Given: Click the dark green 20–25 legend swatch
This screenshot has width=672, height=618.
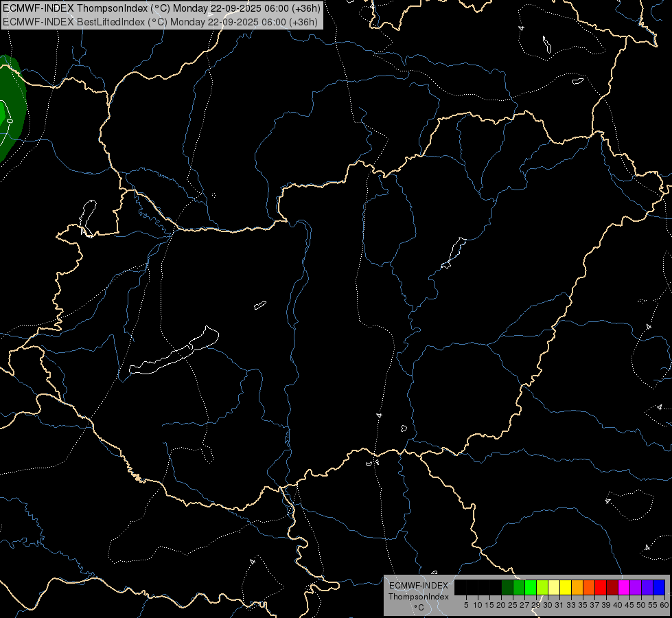Looking at the screenshot, I should pos(507,588).
